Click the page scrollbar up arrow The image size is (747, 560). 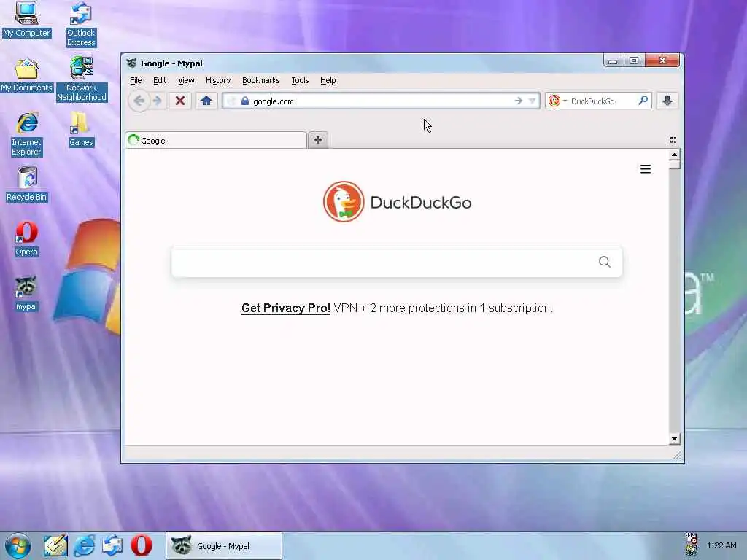coord(674,155)
